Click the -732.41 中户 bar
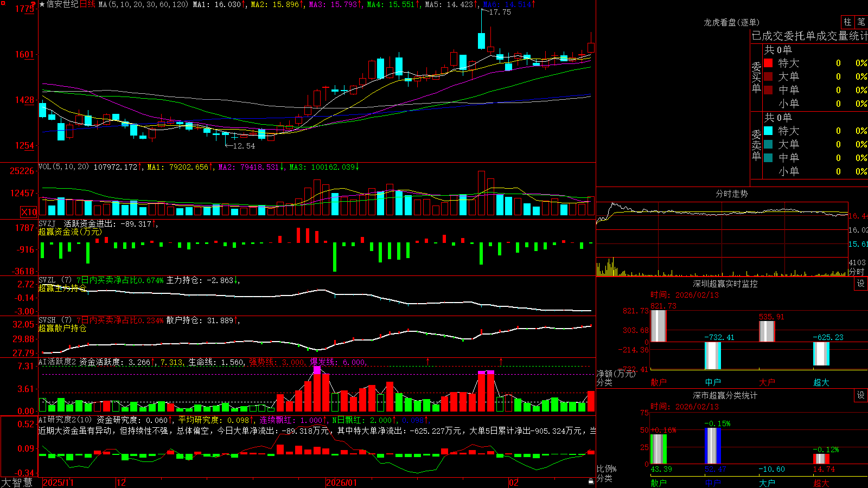 pos(713,356)
